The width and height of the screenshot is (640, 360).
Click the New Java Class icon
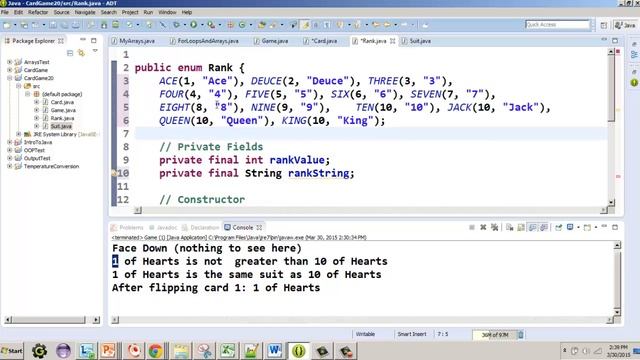tap(242, 25)
